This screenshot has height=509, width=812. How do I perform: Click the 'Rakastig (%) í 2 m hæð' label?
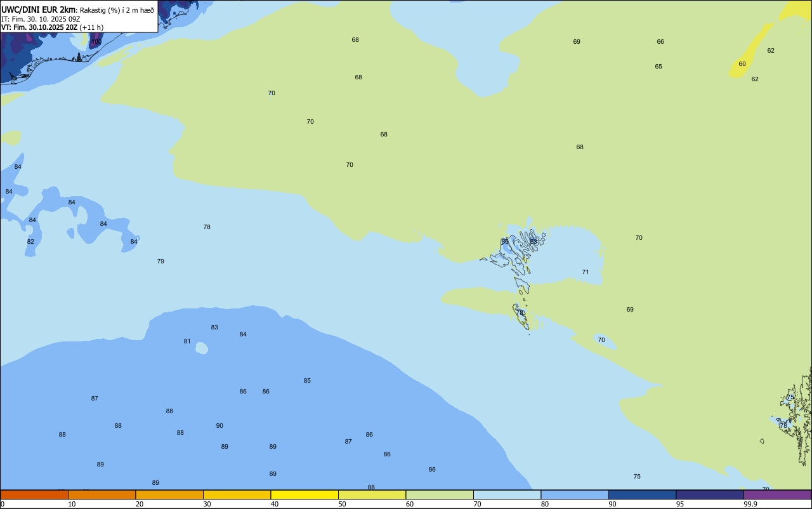(x=117, y=10)
